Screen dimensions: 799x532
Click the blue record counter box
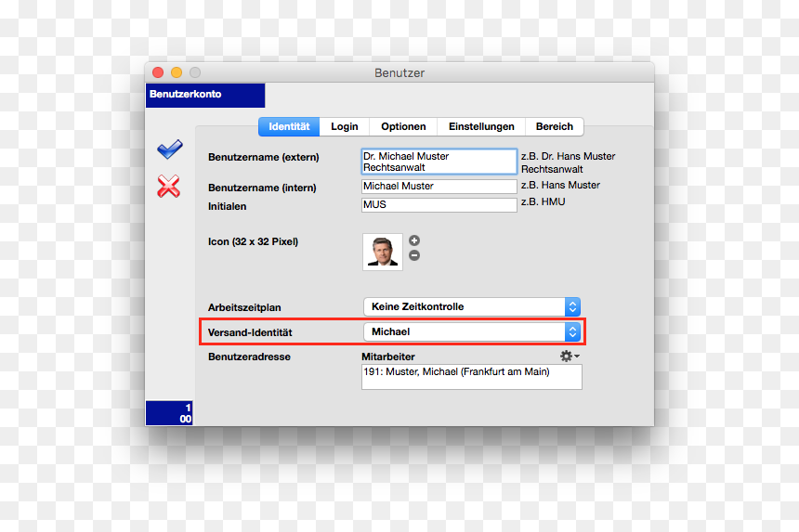click(x=169, y=413)
